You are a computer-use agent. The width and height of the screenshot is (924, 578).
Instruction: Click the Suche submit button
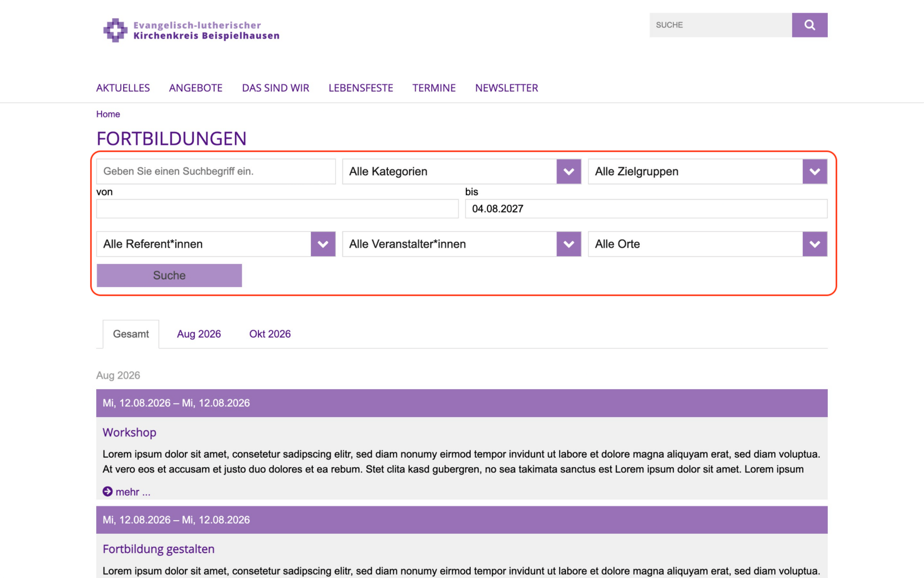[x=169, y=275]
